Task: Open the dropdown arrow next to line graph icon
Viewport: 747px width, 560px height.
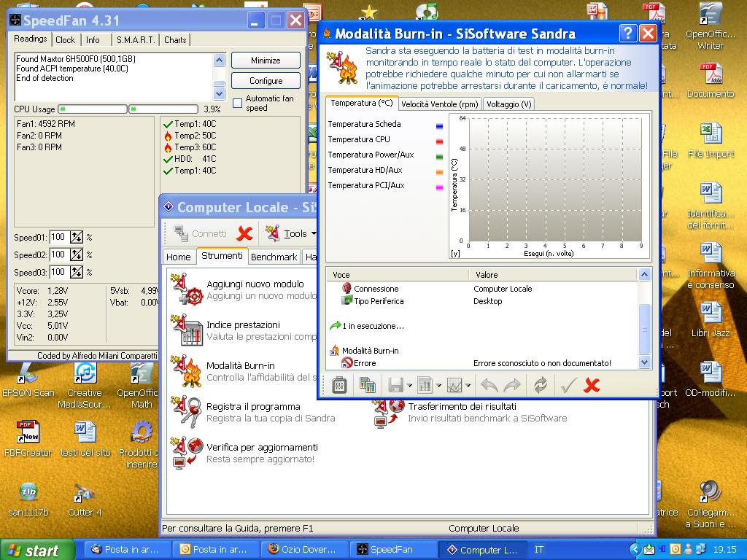Action: pyautogui.click(x=468, y=385)
